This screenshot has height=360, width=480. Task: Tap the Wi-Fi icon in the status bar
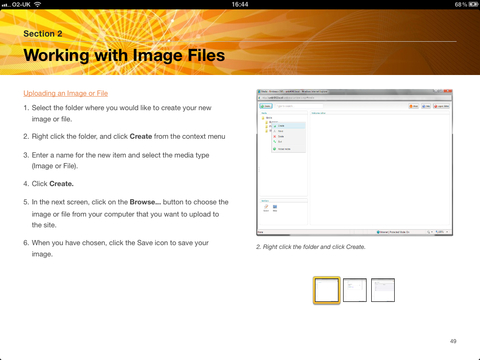38,4
